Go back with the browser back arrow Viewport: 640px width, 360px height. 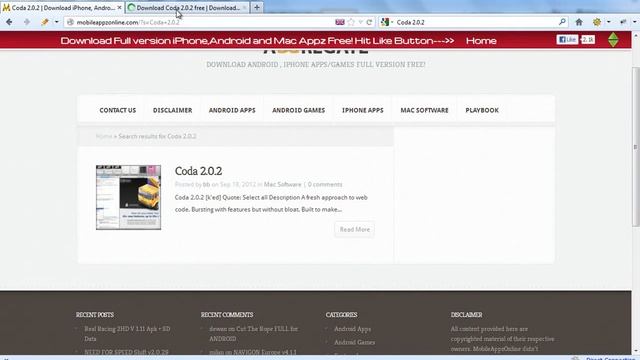[9, 22]
